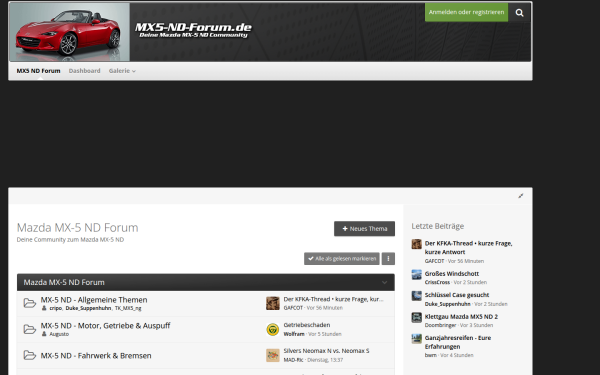This screenshot has height=375, width=600.
Task: Open moderator Duke_Suppenhuhn under Allgemeine Themen
Action: [88, 308]
